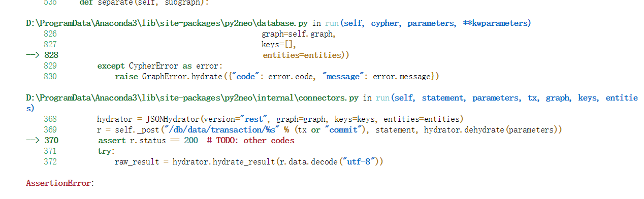
Task: Click line number 829
Action: (x=50, y=66)
